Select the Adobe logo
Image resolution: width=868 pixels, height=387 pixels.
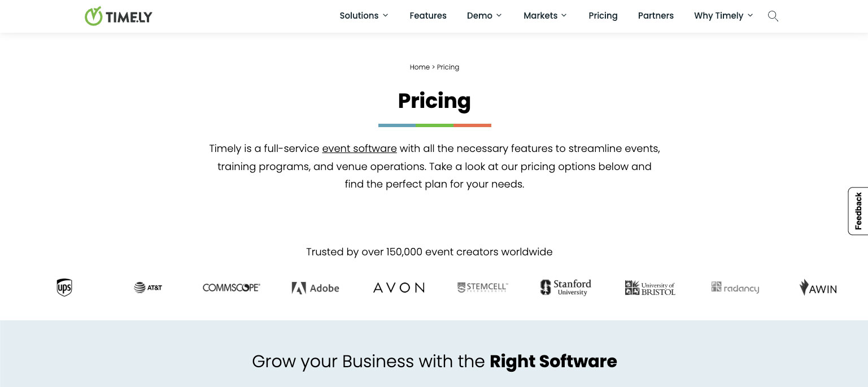pyautogui.click(x=315, y=288)
